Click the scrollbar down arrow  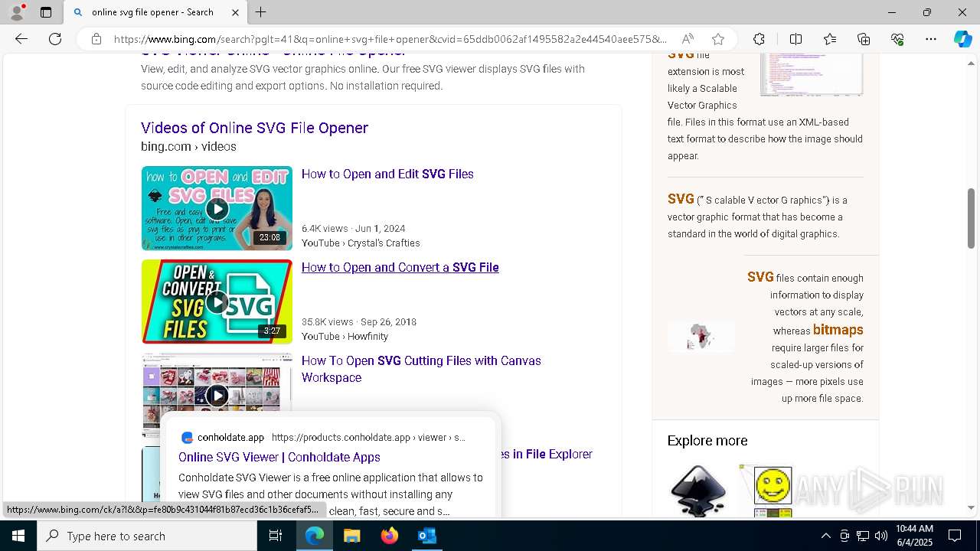(972, 507)
